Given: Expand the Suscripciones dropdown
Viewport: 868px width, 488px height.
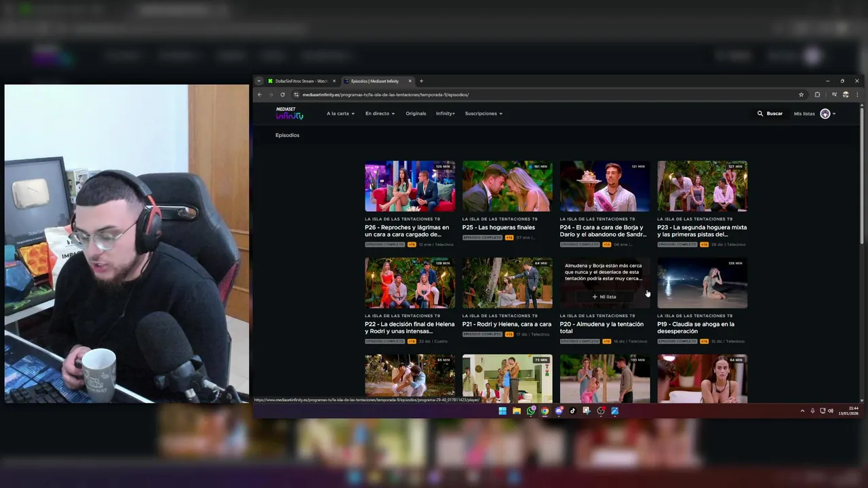Looking at the screenshot, I should pyautogui.click(x=484, y=114).
